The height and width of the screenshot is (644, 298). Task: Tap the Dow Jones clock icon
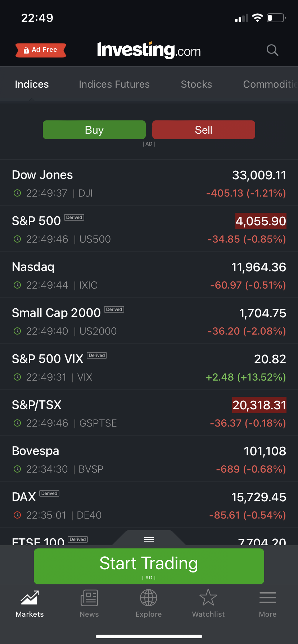click(x=17, y=193)
